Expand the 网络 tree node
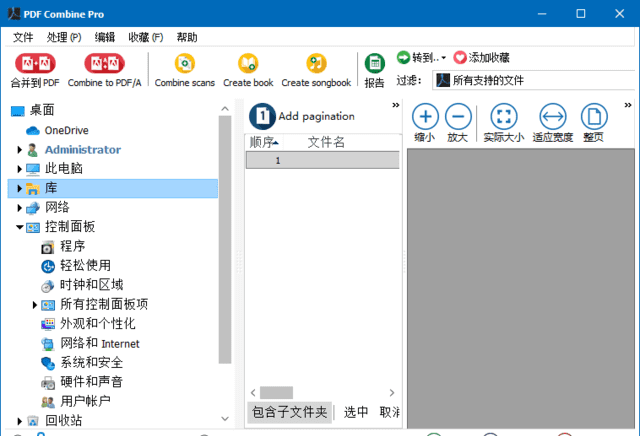The height and width of the screenshot is (436, 640). tap(19, 208)
